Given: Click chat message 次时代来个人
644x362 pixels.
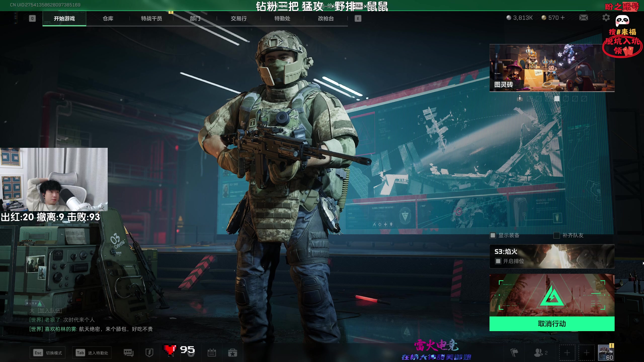Looking at the screenshot, I should tap(79, 320).
